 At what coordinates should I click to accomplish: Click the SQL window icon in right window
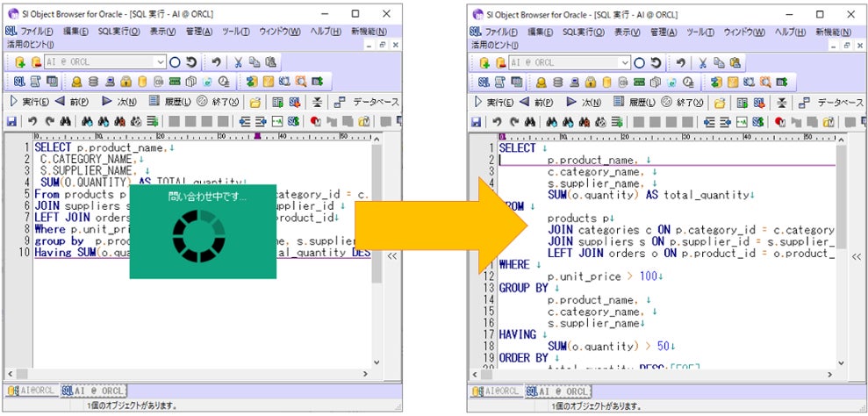tap(484, 82)
